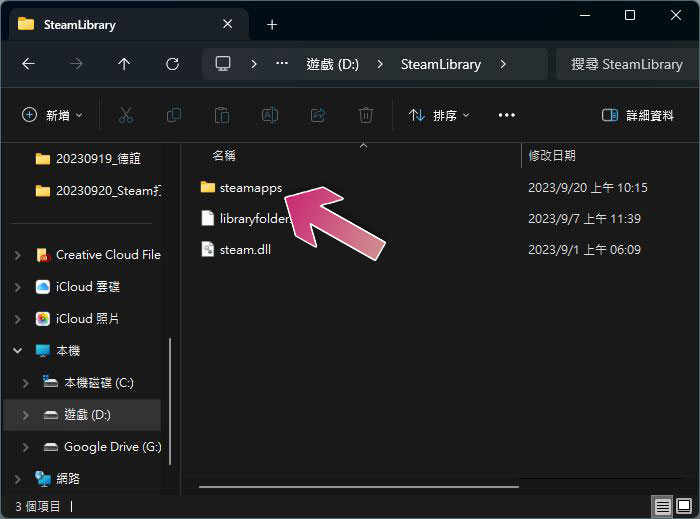Open 20230919_德誼 folder in sidebar
The height and width of the screenshot is (519, 700).
[x=88, y=158]
